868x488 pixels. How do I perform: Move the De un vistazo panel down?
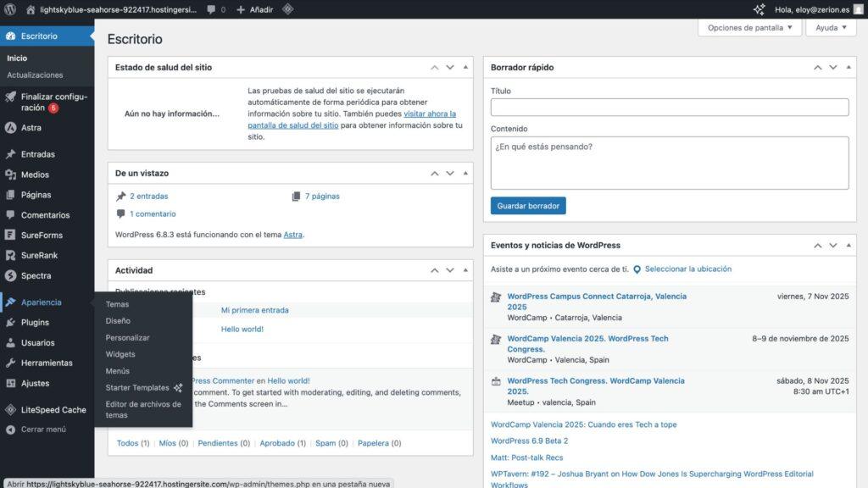click(x=450, y=173)
